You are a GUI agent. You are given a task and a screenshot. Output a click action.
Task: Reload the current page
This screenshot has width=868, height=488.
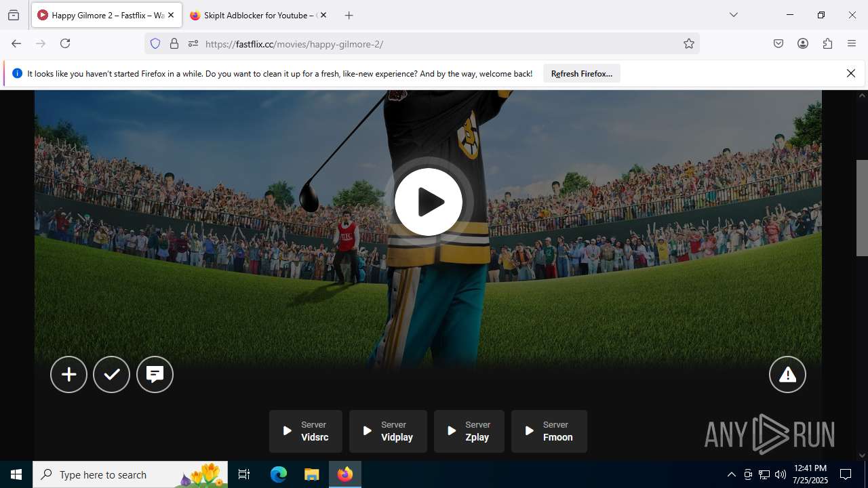pyautogui.click(x=65, y=43)
